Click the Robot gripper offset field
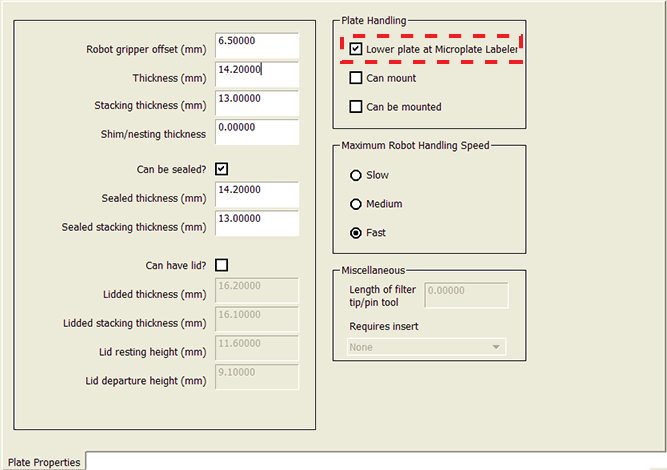This screenshot has height=470, width=667. [x=257, y=46]
